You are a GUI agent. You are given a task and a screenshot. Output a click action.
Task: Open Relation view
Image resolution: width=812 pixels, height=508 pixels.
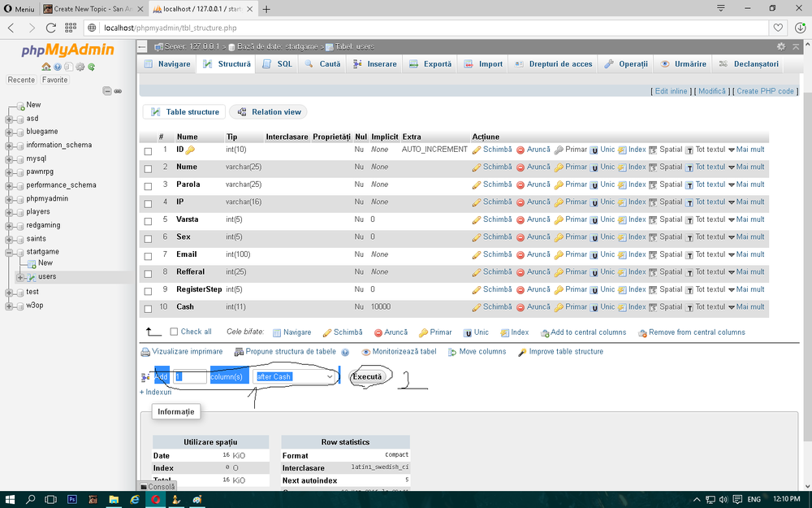click(269, 112)
